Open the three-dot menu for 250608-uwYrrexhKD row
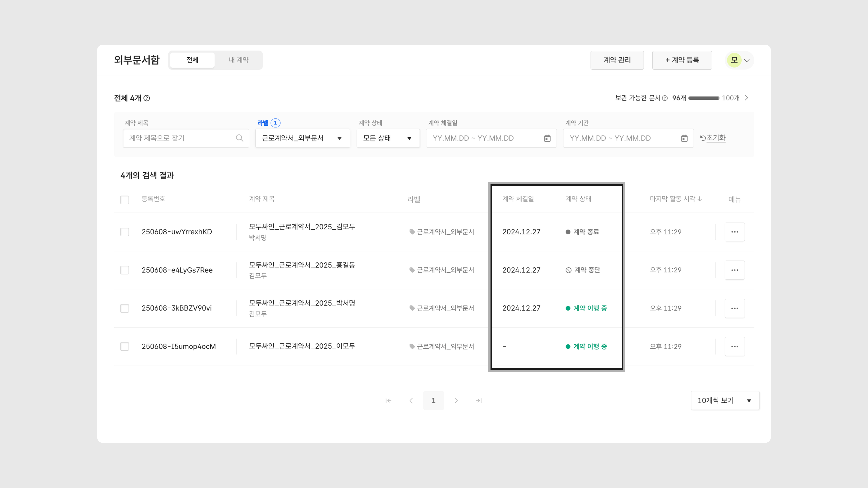The image size is (868, 488). [x=735, y=232]
